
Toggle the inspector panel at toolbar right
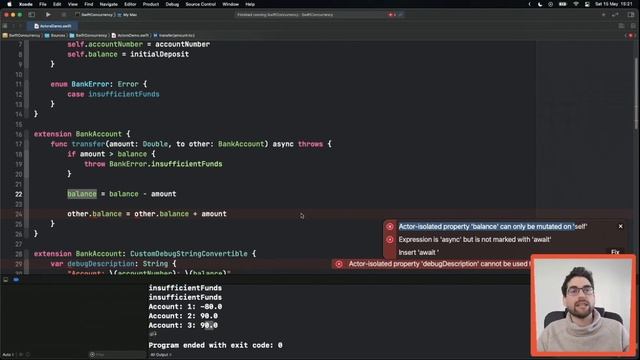click(631, 15)
